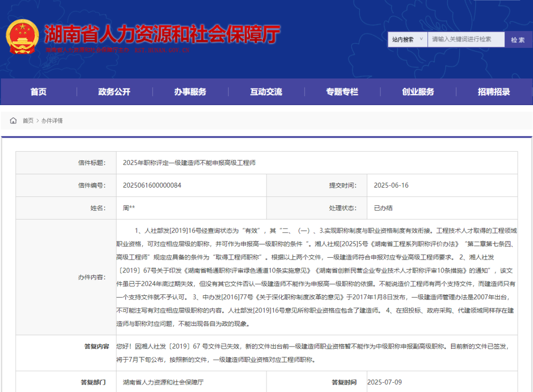
Task: Click the letter title about 一级建造师
Action: click(189, 162)
